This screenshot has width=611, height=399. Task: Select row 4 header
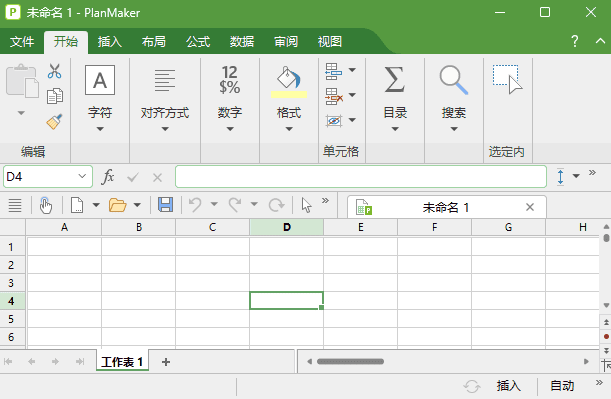pyautogui.click(x=12, y=301)
